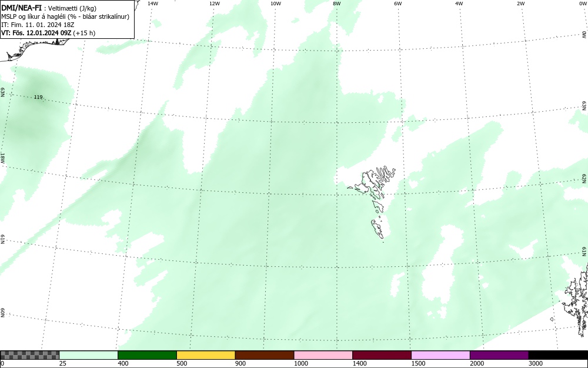Image resolution: width=588 pixels, height=368 pixels.
Task: Click the legend value '25'
Action: click(x=63, y=363)
